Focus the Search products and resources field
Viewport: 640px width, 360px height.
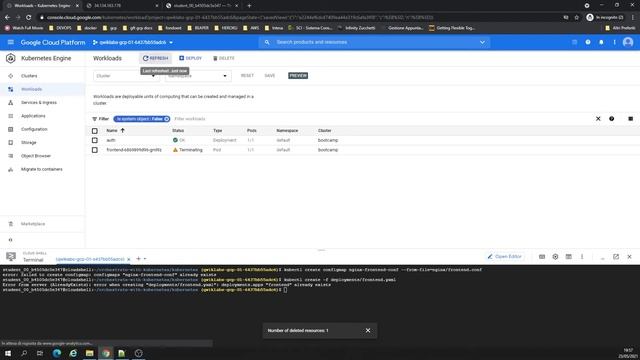click(x=373, y=42)
